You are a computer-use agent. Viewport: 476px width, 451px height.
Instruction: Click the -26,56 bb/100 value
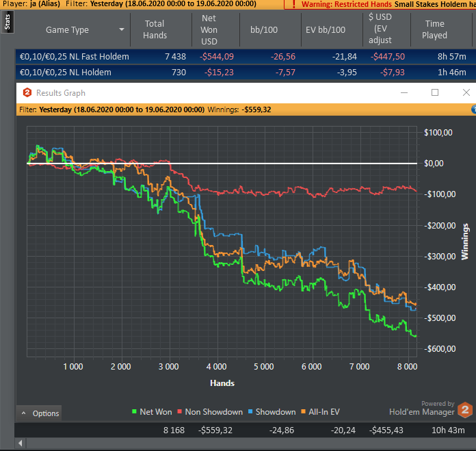coord(283,57)
